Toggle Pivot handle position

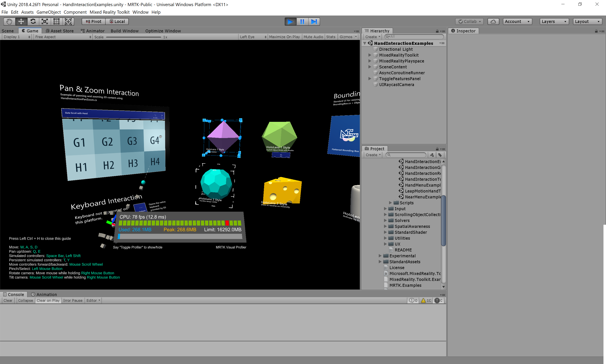pyautogui.click(x=93, y=21)
